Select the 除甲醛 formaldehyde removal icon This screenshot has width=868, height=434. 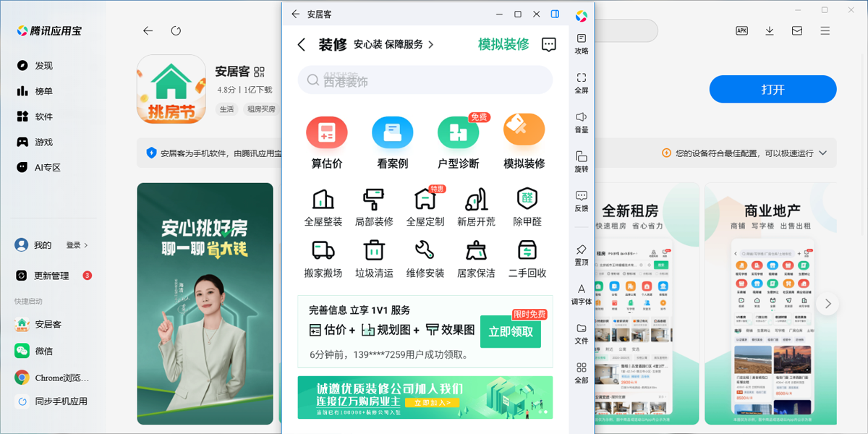pyautogui.click(x=527, y=197)
